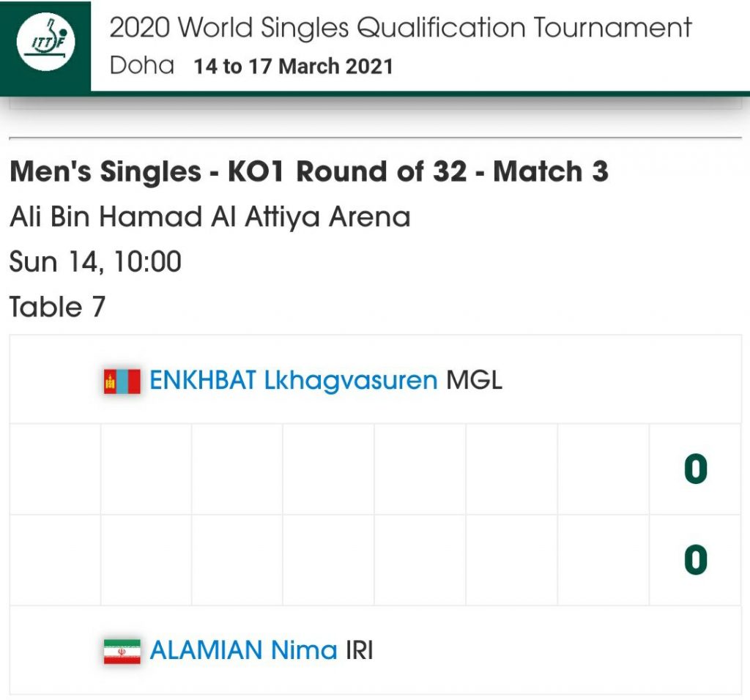Image resolution: width=750 pixels, height=700 pixels.
Task: Click the ITTF logo icon
Action: pyautogui.click(x=45, y=45)
